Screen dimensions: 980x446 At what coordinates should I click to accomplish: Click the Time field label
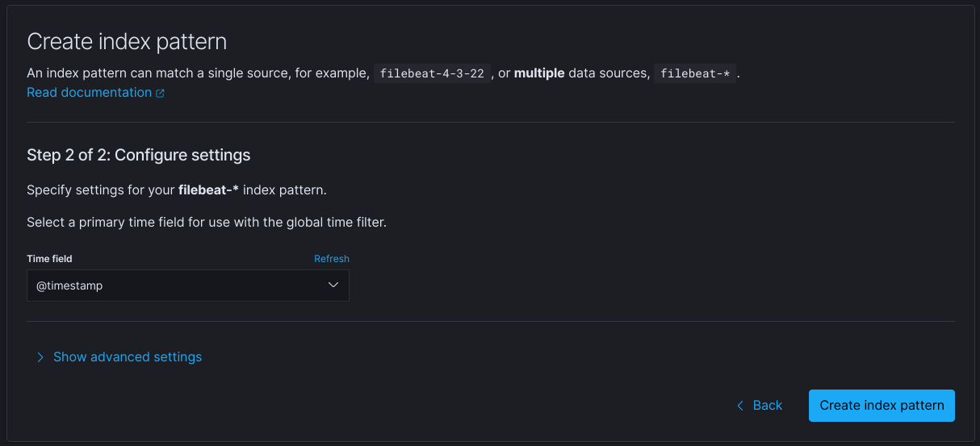point(49,259)
